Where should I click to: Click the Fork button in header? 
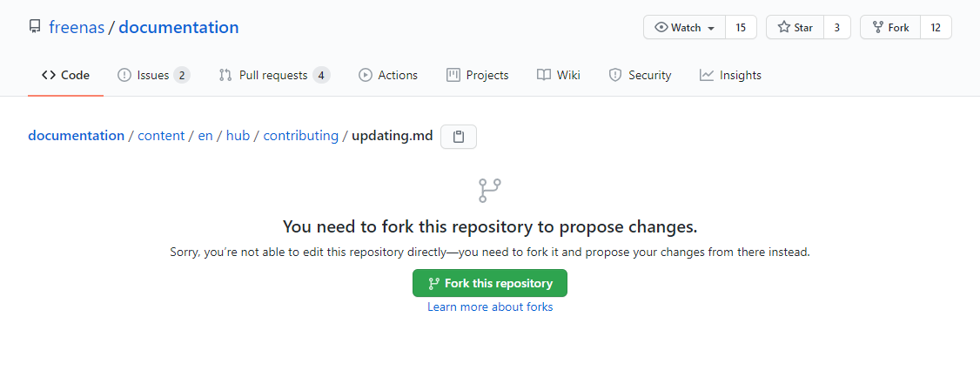click(x=889, y=28)
